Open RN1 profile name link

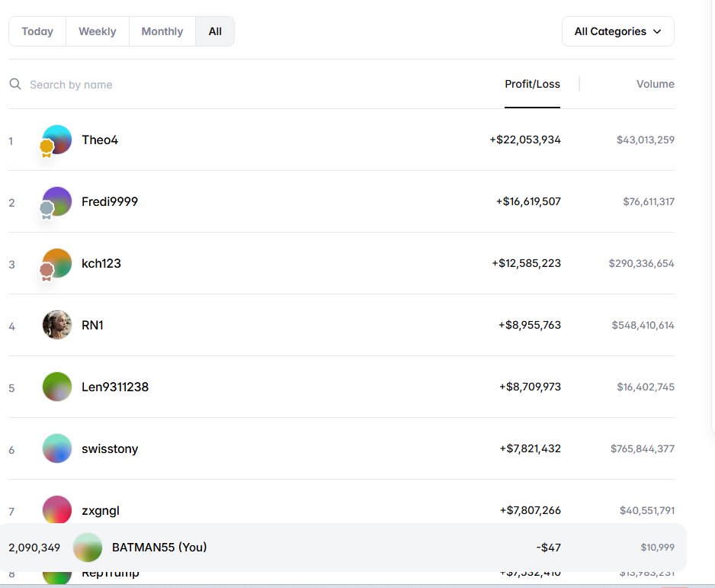(92, 325)
